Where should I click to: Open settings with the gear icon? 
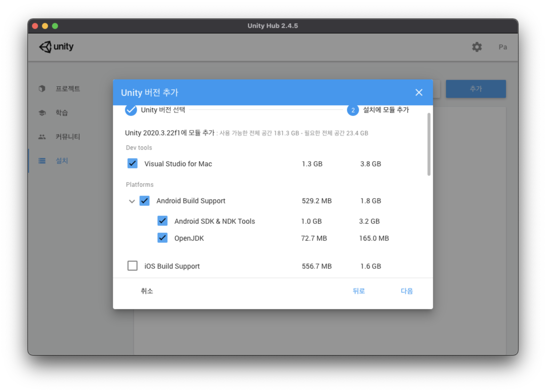(477, 47)
